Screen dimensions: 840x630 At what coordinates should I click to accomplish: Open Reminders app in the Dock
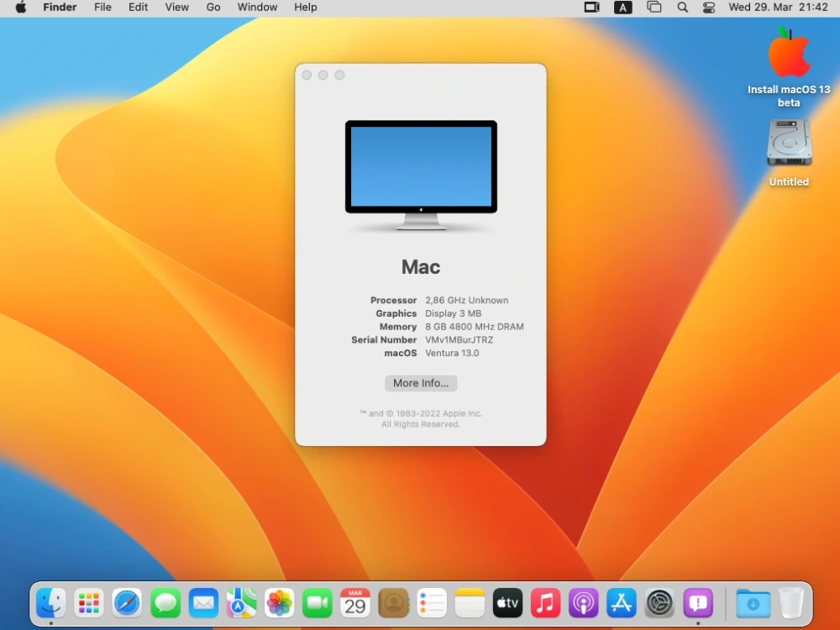(431, 603)
